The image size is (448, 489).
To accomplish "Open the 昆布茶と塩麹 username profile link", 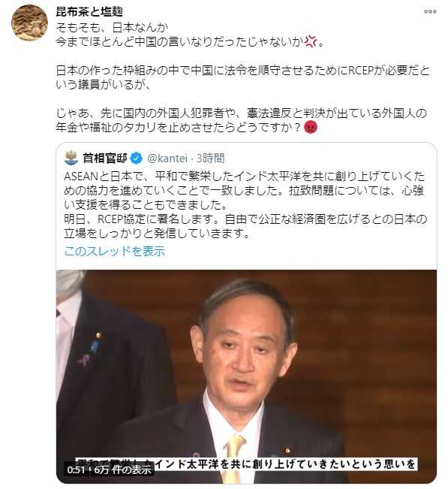I will pyautogui.click(x=89, y=12).
